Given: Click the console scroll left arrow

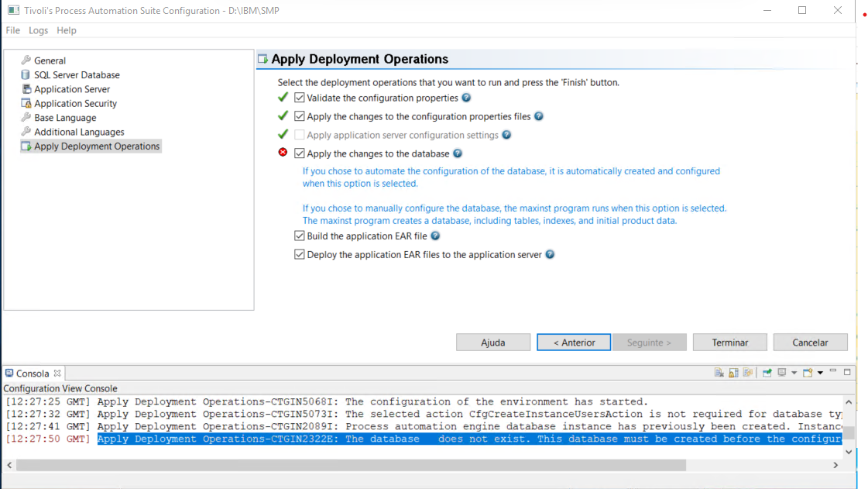Looking at the screenshot, I should pyautogui.click(x=9, y=465).
